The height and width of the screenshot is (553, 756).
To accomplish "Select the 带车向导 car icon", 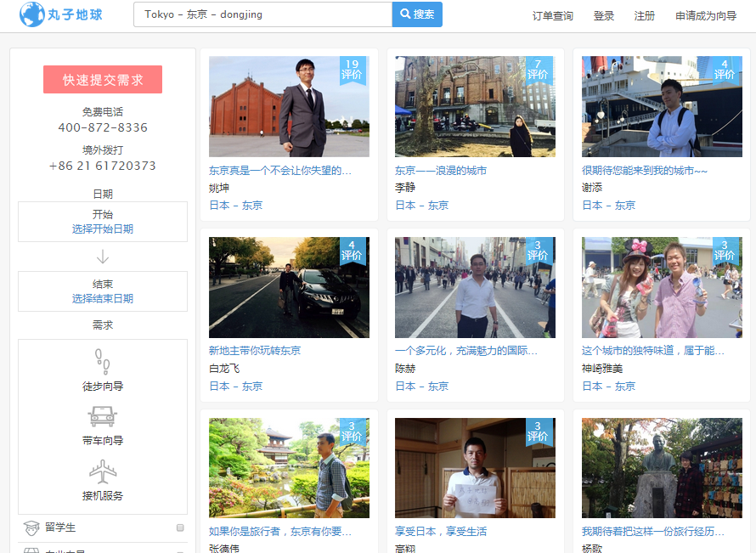I will [102, 416].
